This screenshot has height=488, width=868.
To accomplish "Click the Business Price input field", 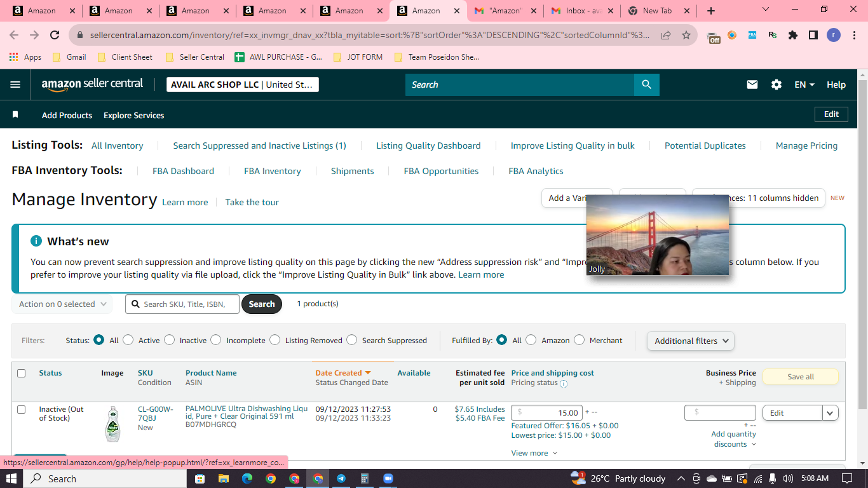I will click(x=720, y=412).
